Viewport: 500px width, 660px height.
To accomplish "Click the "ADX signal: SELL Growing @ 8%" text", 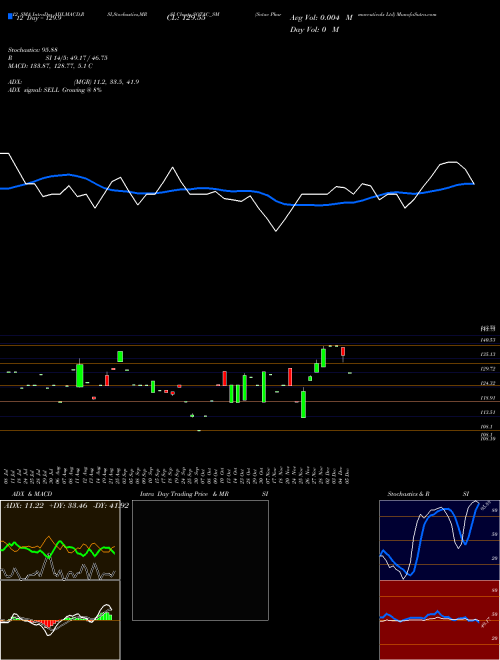I will 55,90.
